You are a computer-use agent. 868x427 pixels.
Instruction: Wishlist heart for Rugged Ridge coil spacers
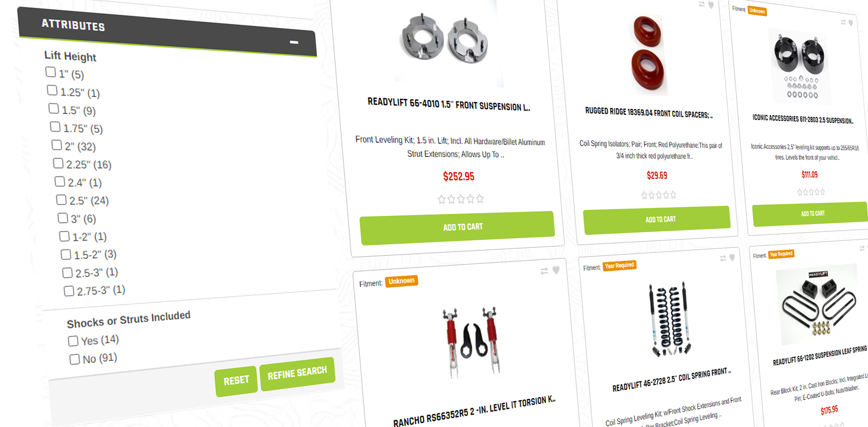point(711,5)
